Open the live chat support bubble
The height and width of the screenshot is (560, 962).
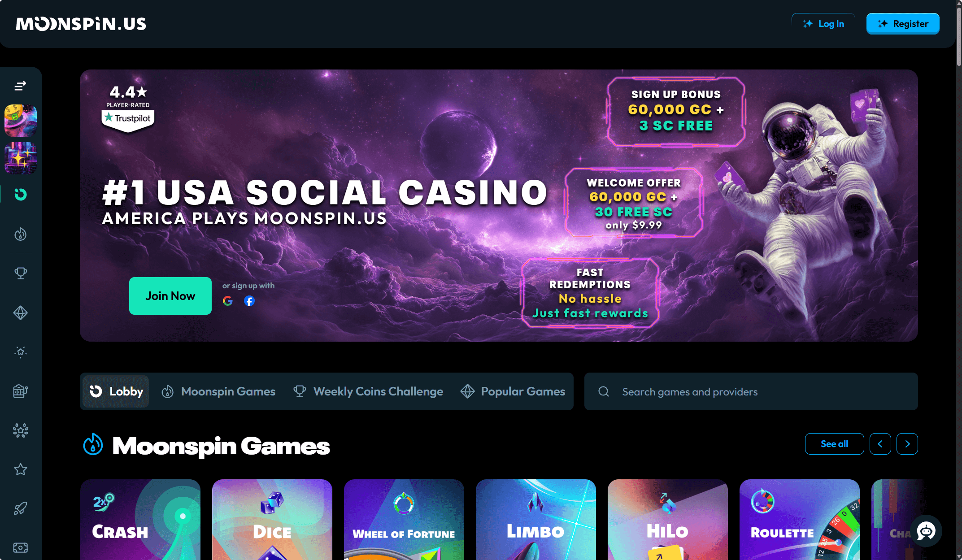tap(926, 531)
